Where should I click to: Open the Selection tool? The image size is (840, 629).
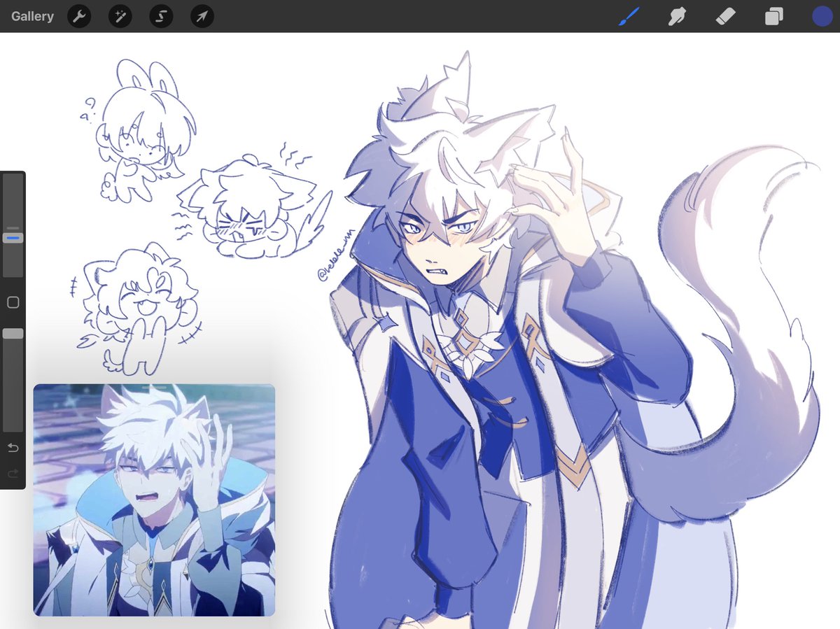(x=161, y=16)
